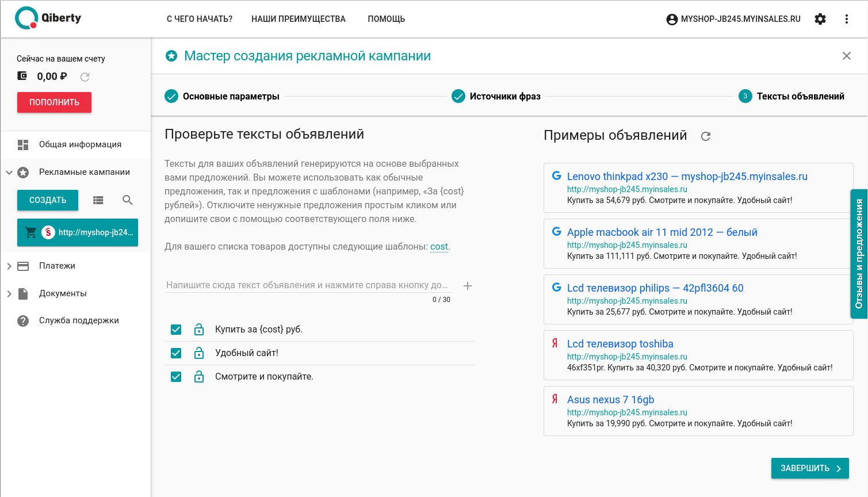Toggle lock on 'Смотрите и покупайте.' phrase
Image resolution: width=868 pixels, height=497 pixels.
199,377
